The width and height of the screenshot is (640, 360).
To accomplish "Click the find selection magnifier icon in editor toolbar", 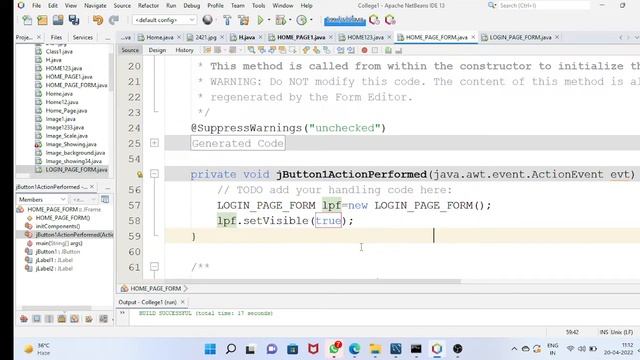I will (x=251, y=50).
